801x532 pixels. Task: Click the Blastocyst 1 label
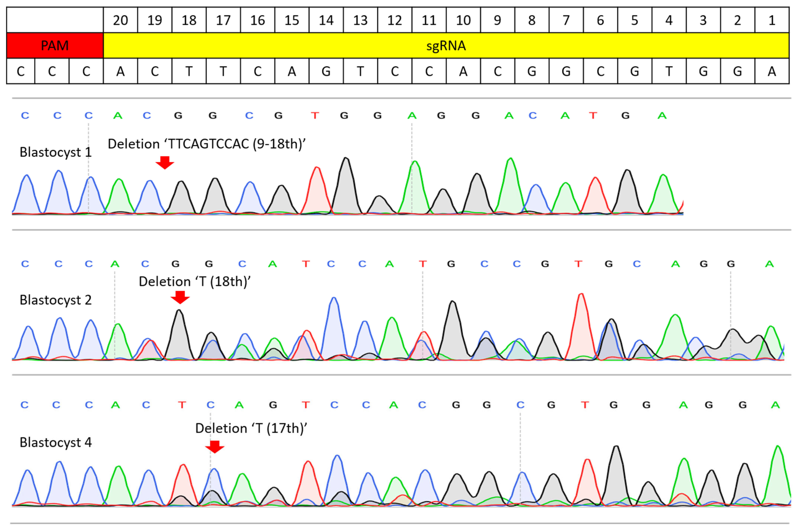click(55, 152)
